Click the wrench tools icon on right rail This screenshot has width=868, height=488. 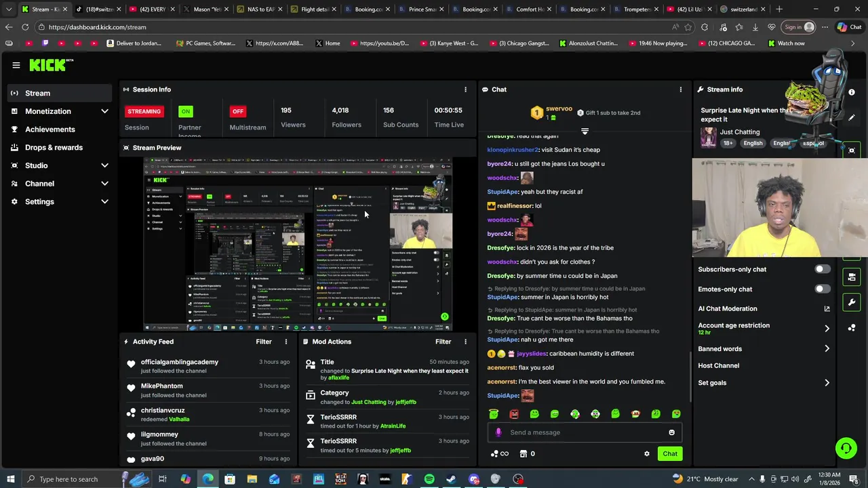[852, 302]
